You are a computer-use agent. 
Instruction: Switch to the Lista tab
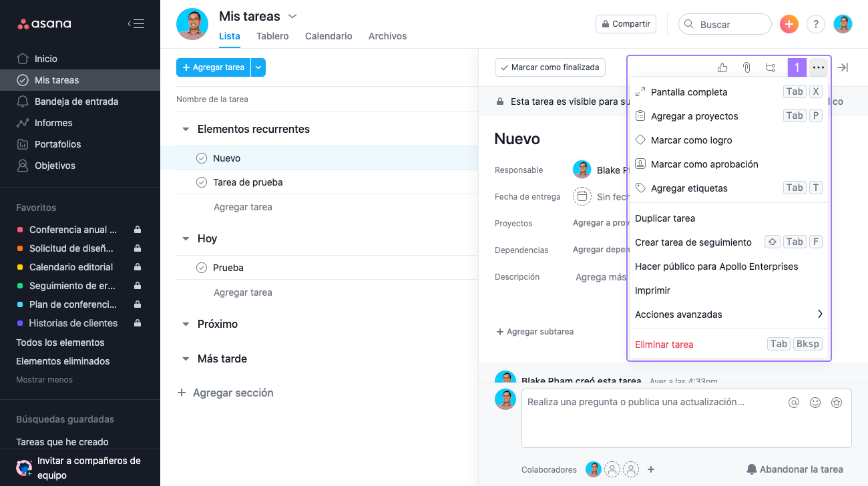coord(230,36)
